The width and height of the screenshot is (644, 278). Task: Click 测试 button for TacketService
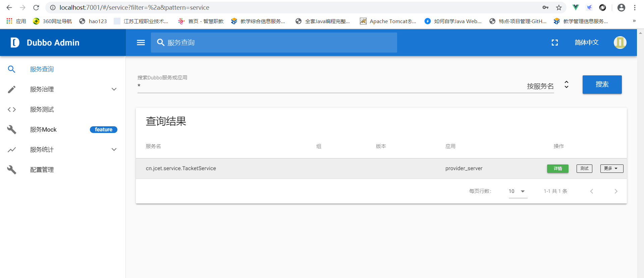[584, 168]
